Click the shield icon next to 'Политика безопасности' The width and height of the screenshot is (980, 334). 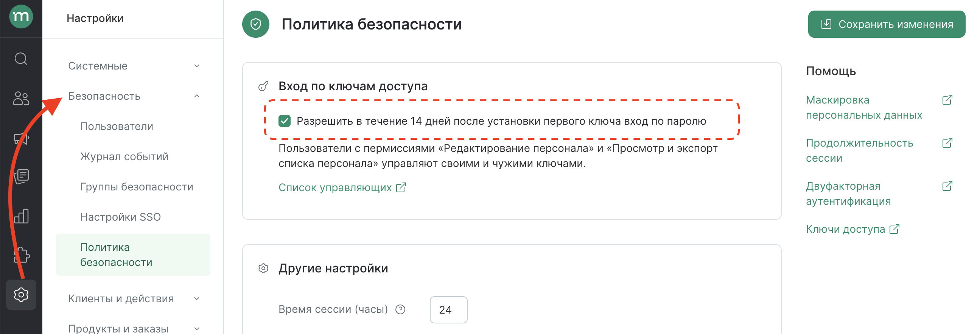256,24
